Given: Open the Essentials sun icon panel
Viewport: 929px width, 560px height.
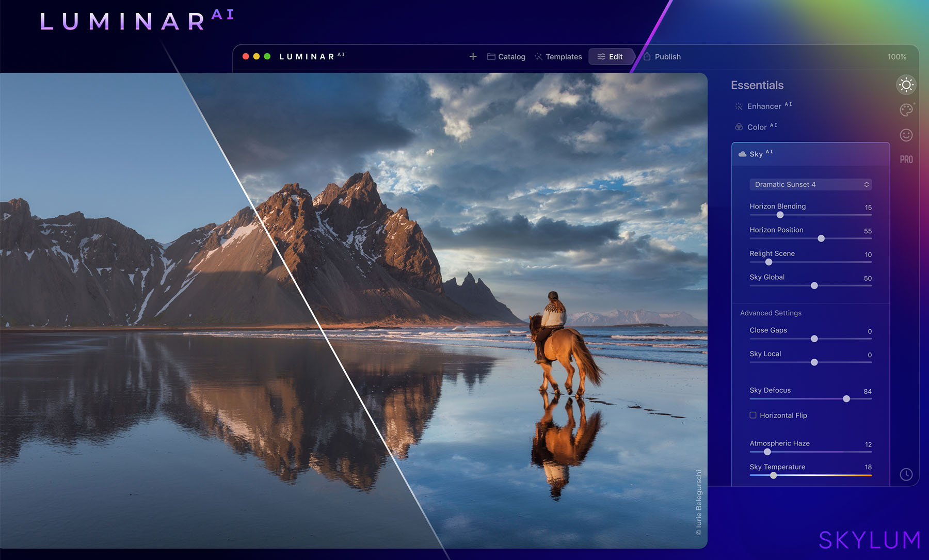Looking at the screenshot, I should 906,85.
